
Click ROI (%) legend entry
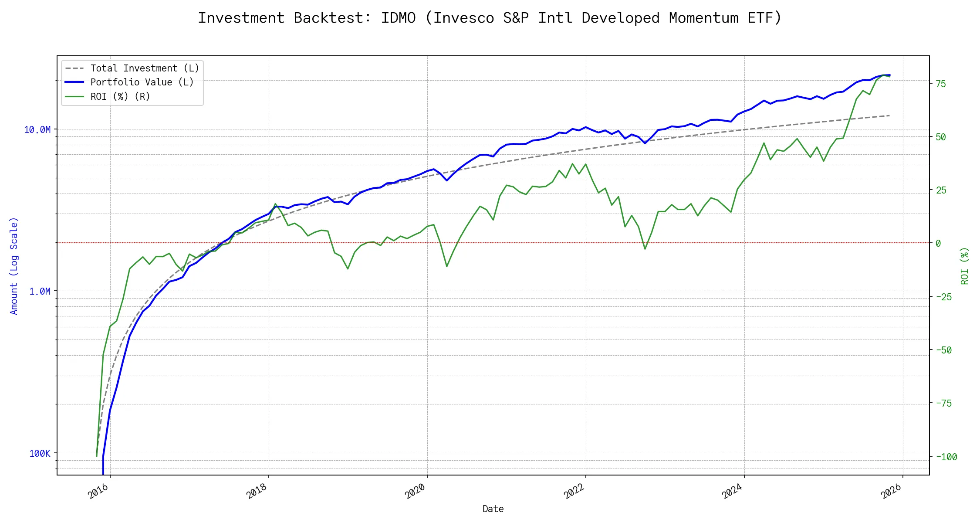point(120,97)
